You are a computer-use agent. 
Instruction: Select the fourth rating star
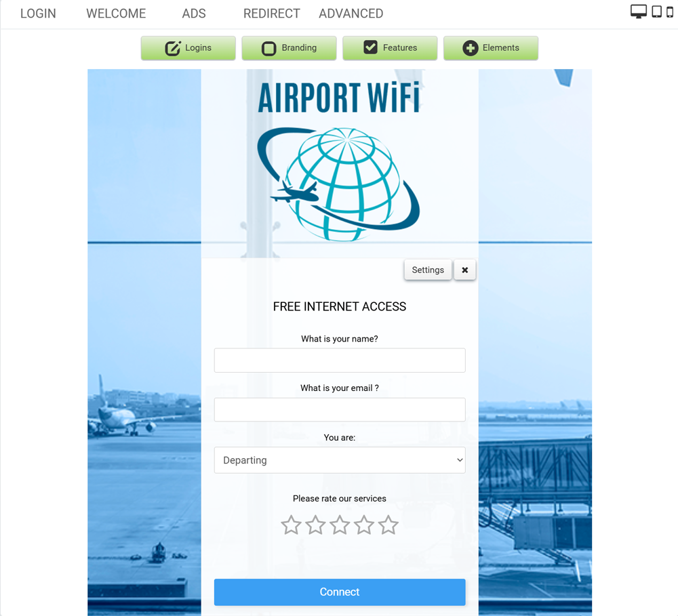click(x=364, y=525)
